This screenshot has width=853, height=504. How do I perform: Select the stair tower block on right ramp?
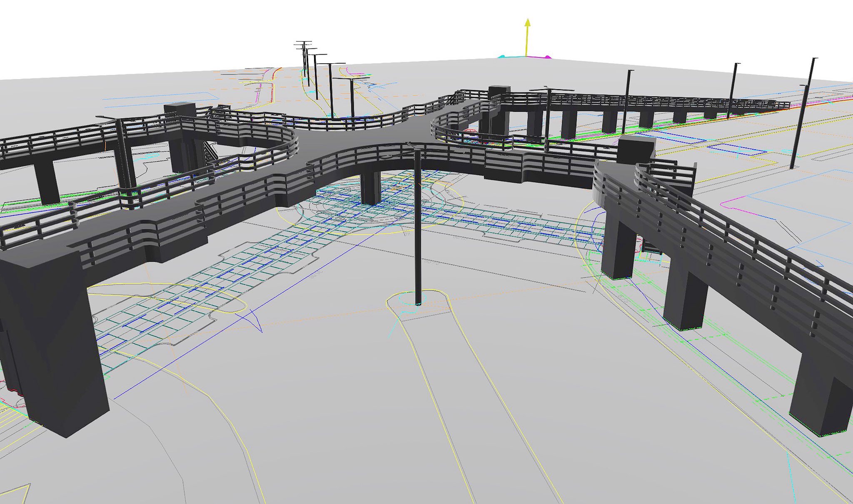coord(635,150)
